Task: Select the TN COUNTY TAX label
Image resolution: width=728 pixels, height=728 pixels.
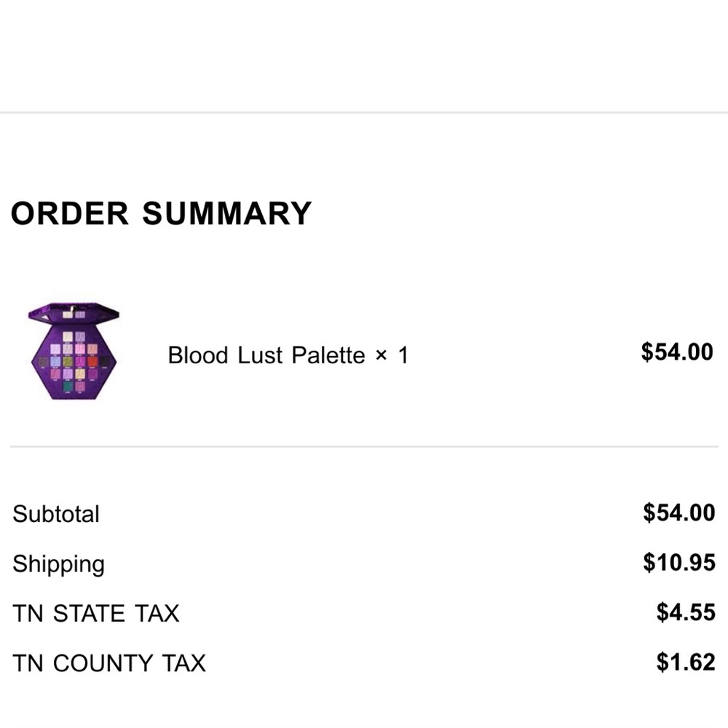Action: tap(109, 663)
